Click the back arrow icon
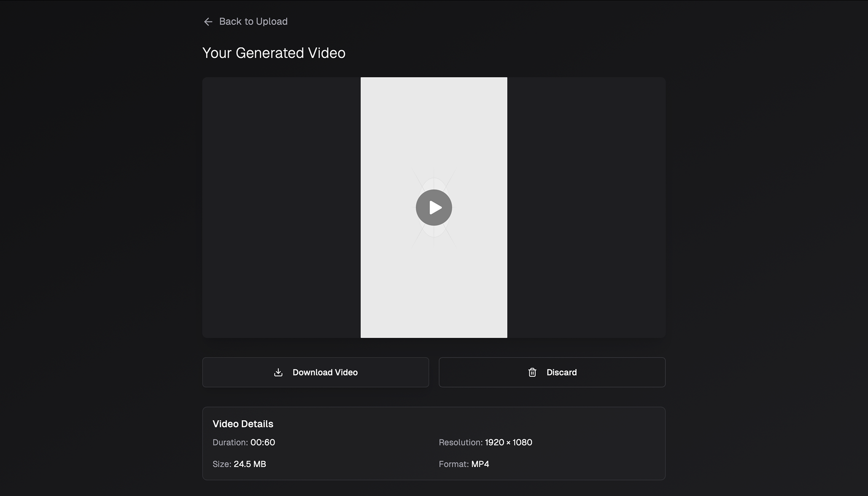The height and width of the screenshot is (496, 868). coord(208,22)
